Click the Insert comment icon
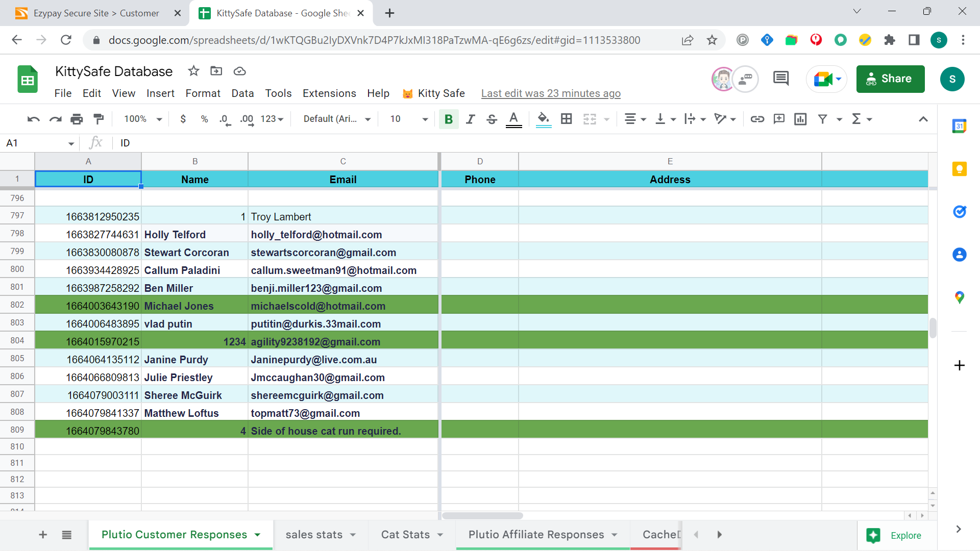The width and height of the screenshot is (980, 551). [x=779, y=119]
